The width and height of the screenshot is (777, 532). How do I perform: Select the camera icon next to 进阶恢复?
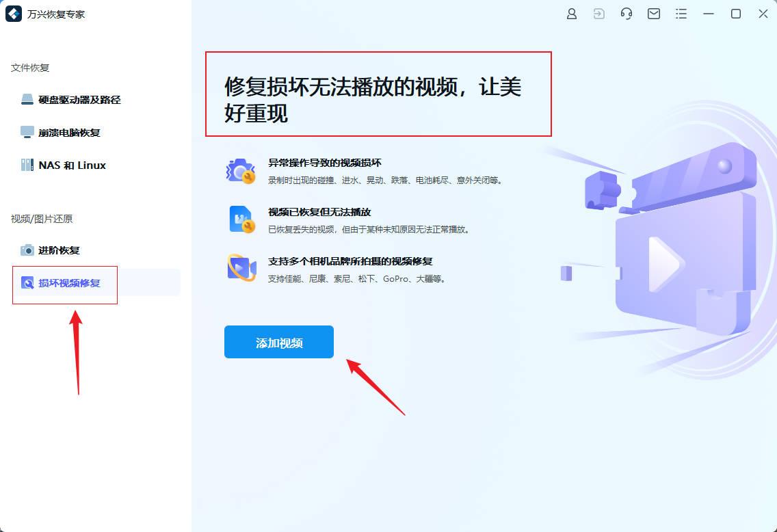27,250
